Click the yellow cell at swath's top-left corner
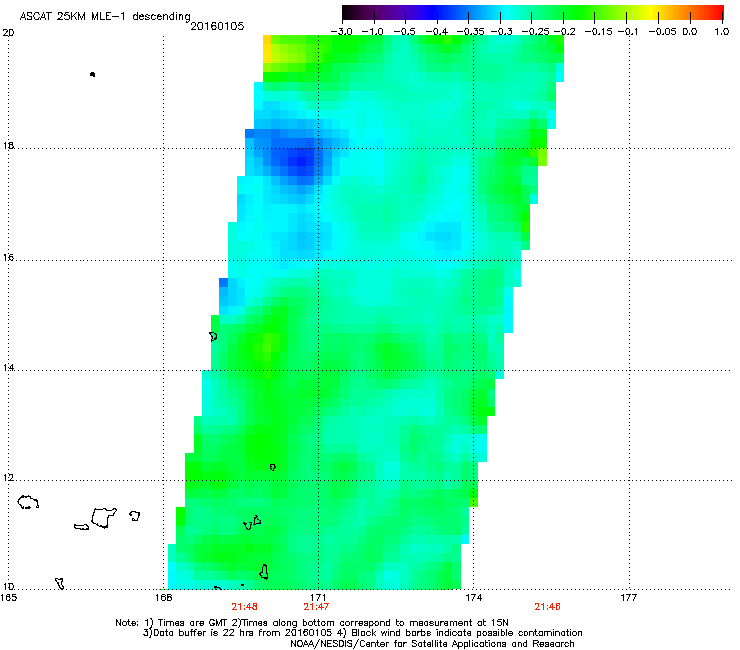This screenshot has height=650, width=740. [267, 49]
